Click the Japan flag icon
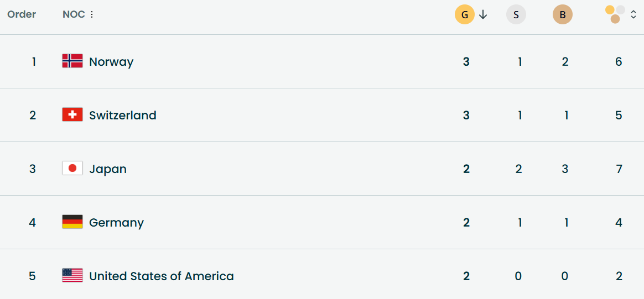 point(72,169)
